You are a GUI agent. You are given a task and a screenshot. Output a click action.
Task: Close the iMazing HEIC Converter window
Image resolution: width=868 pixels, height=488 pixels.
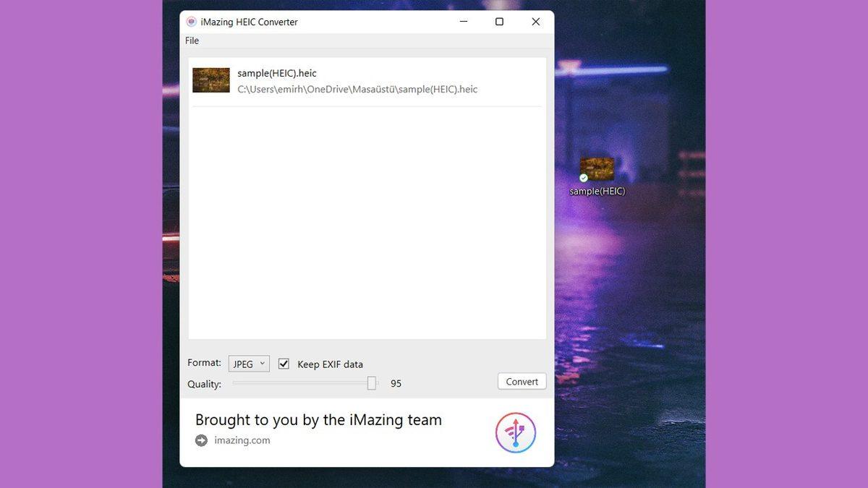click(535, 22)
